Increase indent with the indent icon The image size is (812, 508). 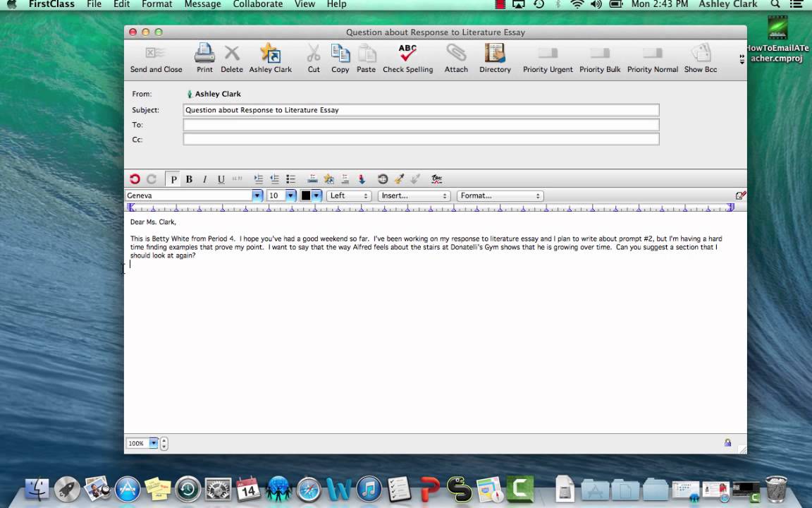tap(259, 179)
